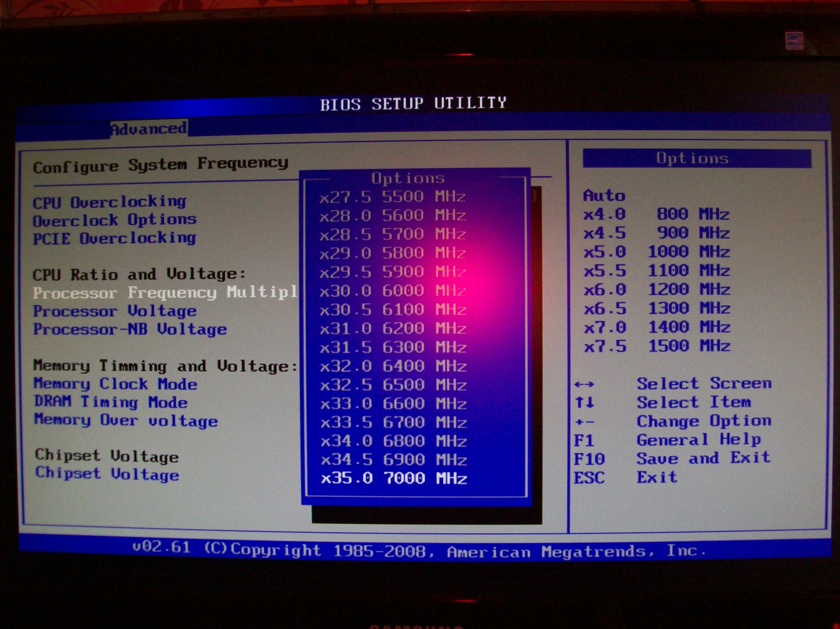
Task: Click the ESC Exit hint
Action: tap(626, 477)
